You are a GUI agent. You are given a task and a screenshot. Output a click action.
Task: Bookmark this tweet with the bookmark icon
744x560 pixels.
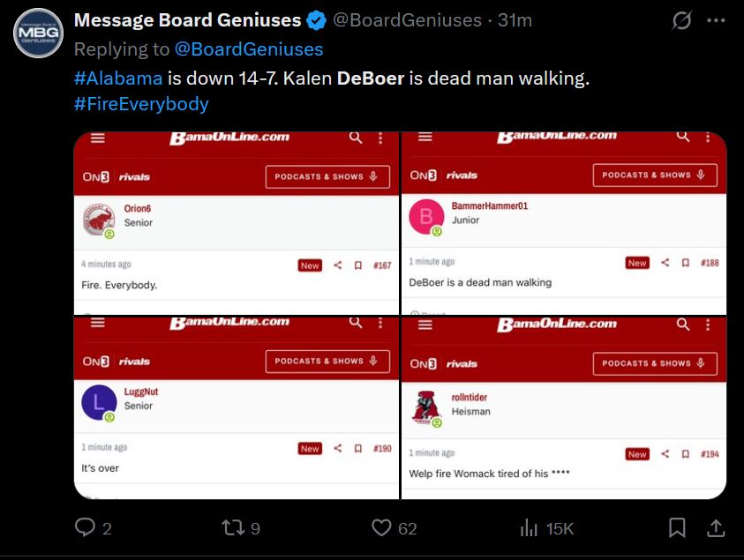[677, 527]
